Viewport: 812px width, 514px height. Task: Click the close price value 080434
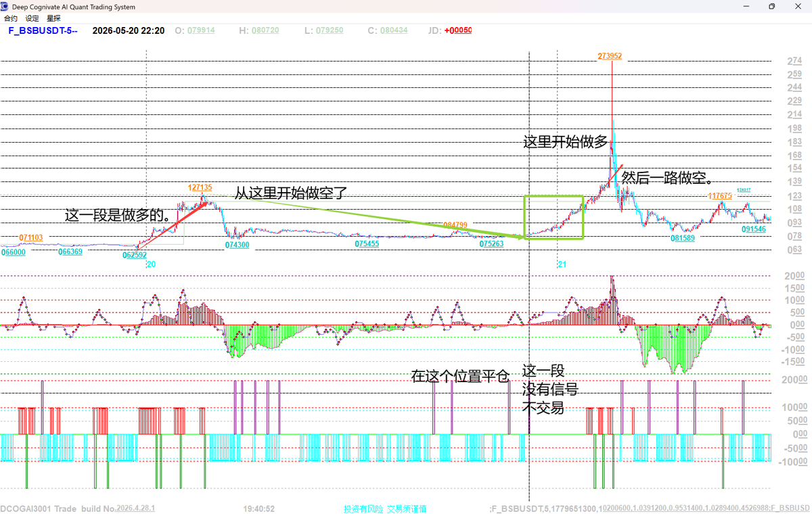pyautogui.click(x=393, y=31)
